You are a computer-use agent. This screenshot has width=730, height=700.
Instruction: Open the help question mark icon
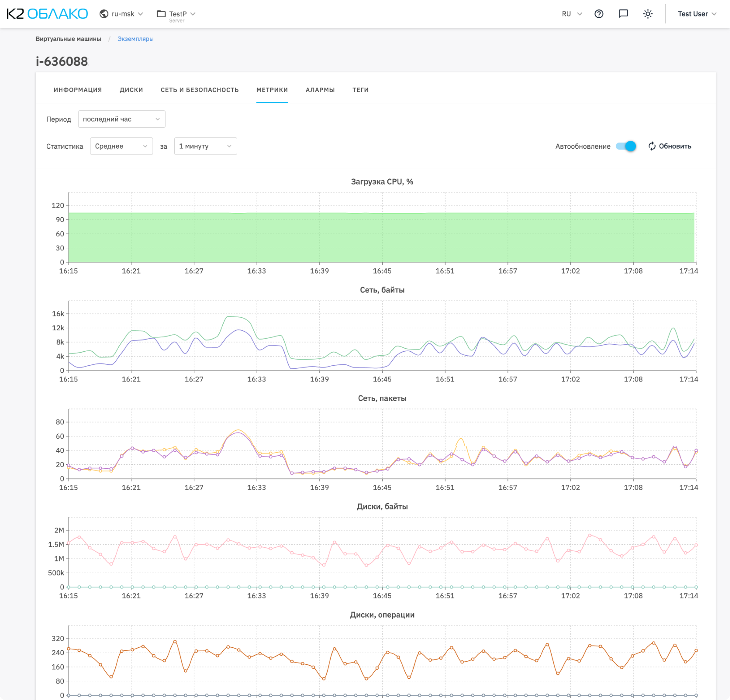click(599, 14)
